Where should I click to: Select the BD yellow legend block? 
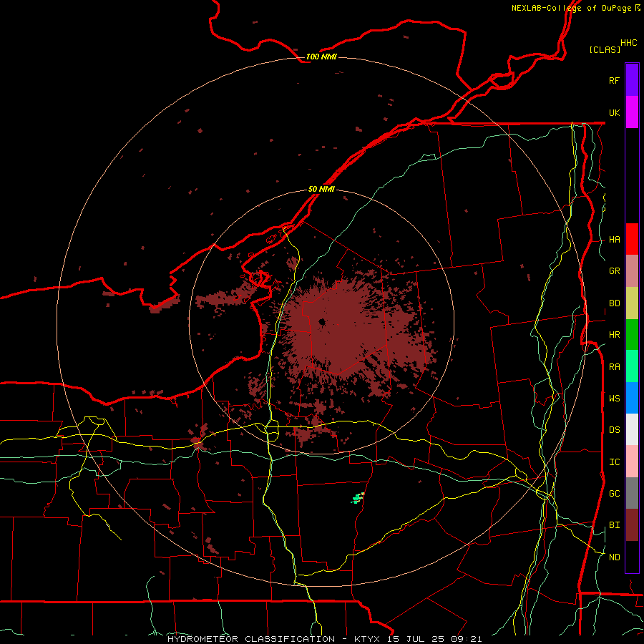click(632, 303)
